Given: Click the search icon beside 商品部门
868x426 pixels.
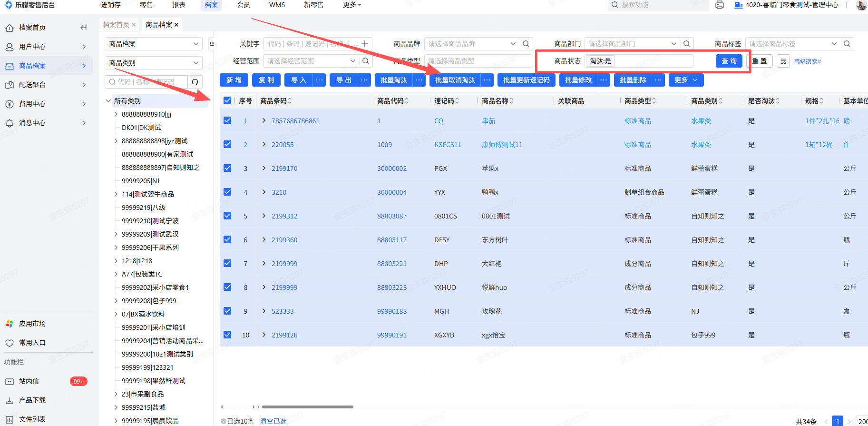Looking at the screenshot, I should click(x=687, y=44).
